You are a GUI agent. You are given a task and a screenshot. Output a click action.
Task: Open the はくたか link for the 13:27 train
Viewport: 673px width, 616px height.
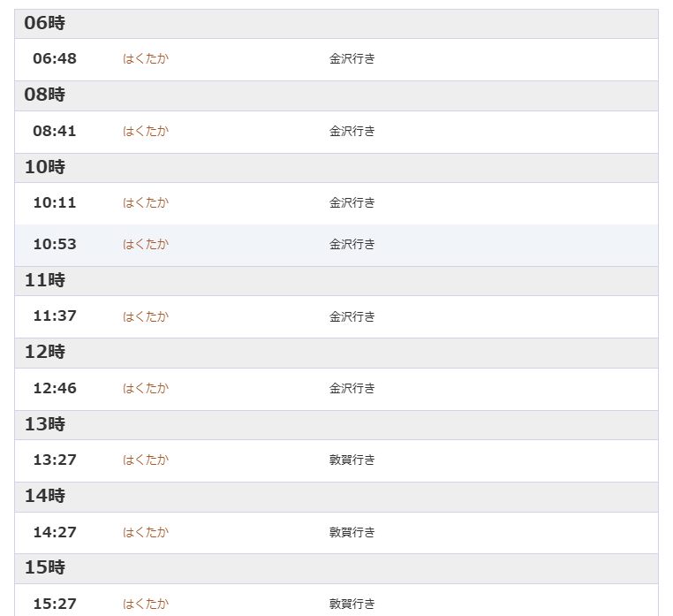145,460
